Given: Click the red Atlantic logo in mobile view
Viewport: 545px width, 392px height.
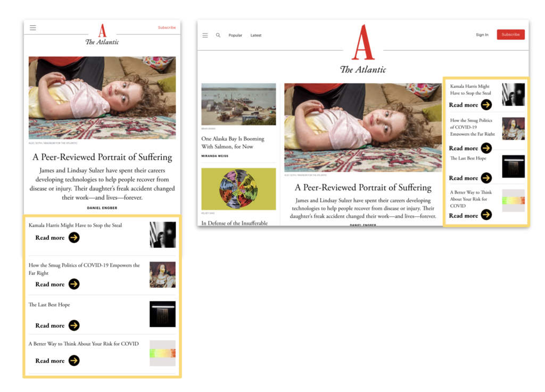Looking at the screenshot, I should click(x=102, y=30).
